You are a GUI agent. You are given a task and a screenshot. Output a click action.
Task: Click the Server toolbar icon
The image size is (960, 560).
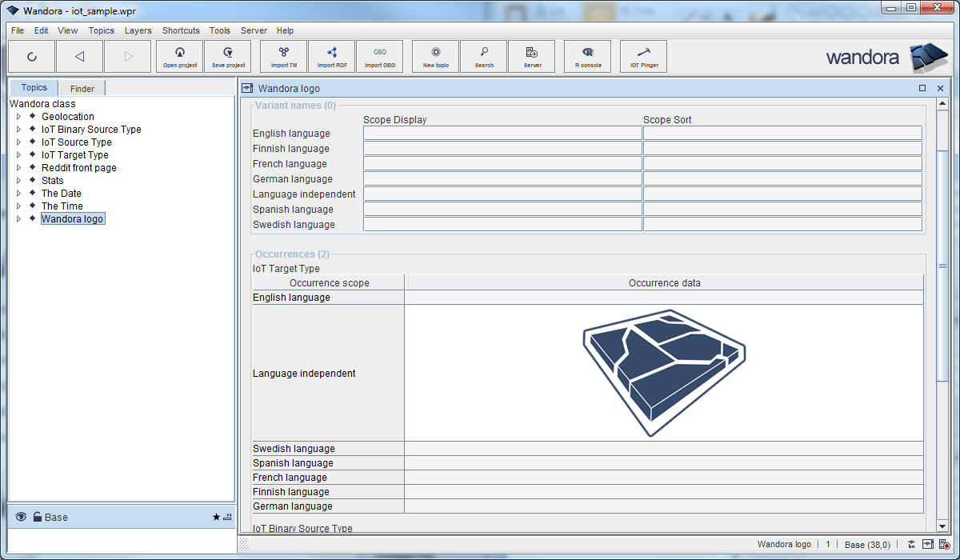(531, 56)
